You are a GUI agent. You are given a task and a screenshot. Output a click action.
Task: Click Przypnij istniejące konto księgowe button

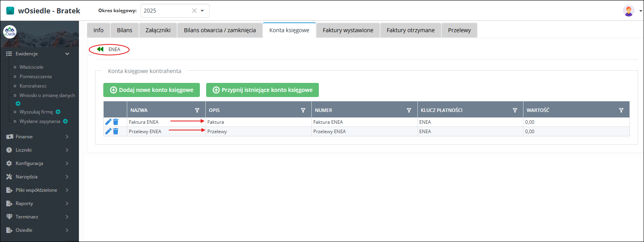coord(262,90)
